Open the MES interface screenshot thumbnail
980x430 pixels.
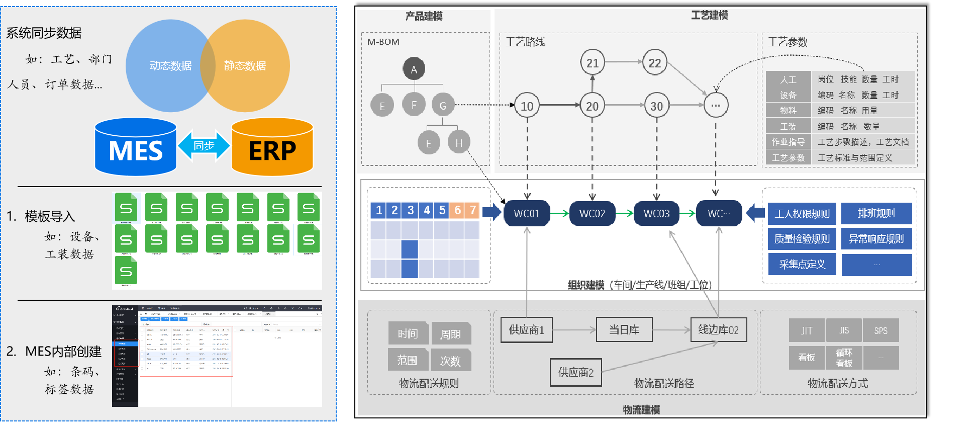[217, 356]
